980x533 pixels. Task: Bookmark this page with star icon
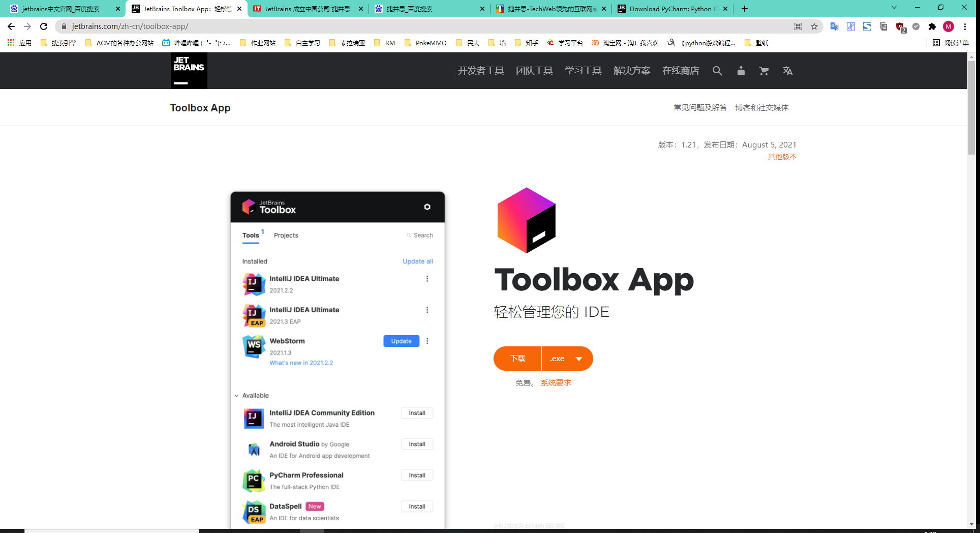(814, 26)
